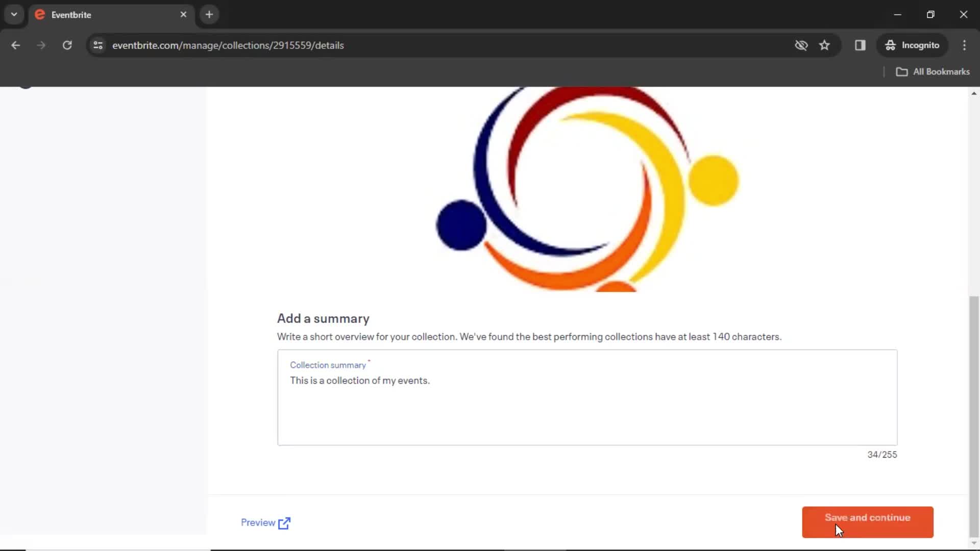This screenshot has height=551, width=980.
Task: Click the browser back arrow
Action: pyautogui.click(x=15, y=45)
